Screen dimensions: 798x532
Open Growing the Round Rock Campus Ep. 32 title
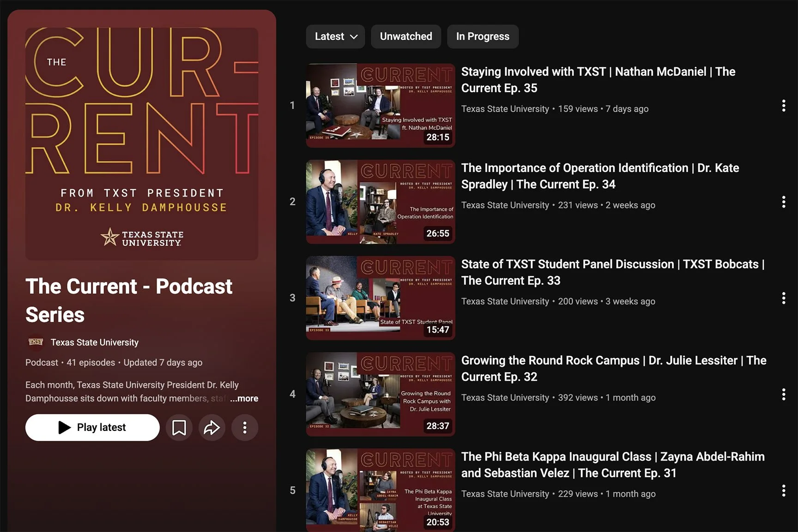point(614,369)
